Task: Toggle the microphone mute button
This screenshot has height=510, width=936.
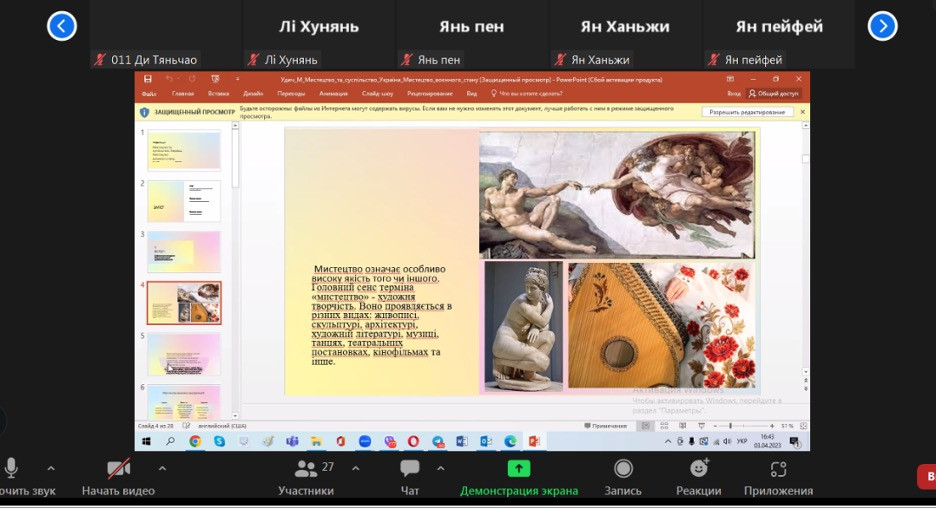Action: [12, 469]
